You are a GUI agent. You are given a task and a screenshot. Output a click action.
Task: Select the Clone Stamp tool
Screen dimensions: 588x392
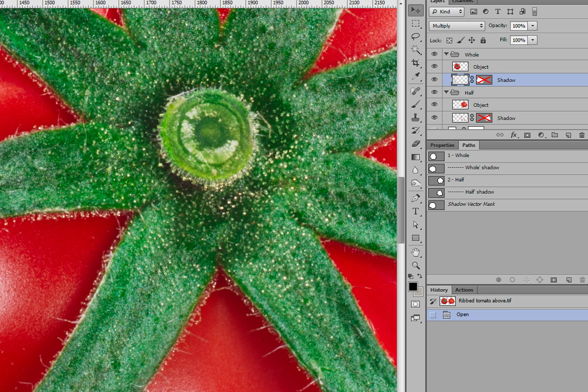coord(416,118)
